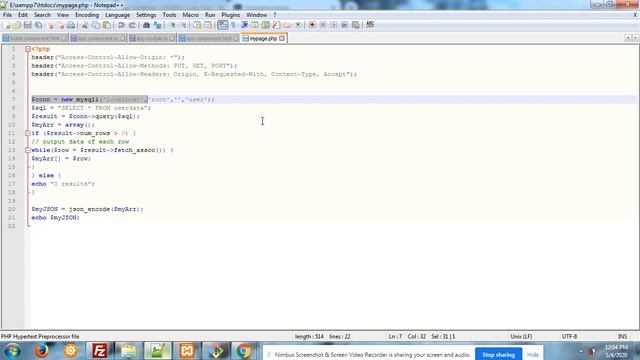Click the Print toolbar icon

71,25
